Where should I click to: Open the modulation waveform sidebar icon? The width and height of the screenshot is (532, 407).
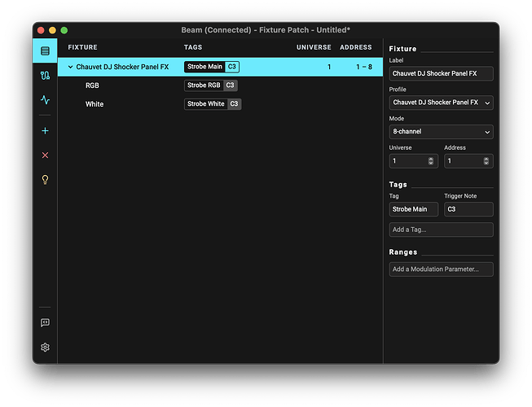click(x=45, y=99)
